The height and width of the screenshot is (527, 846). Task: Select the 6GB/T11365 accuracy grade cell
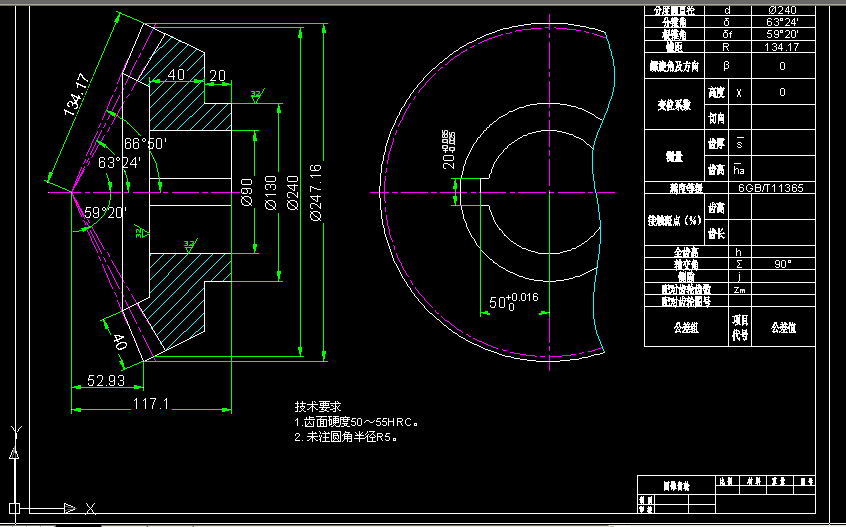point(770,188)
